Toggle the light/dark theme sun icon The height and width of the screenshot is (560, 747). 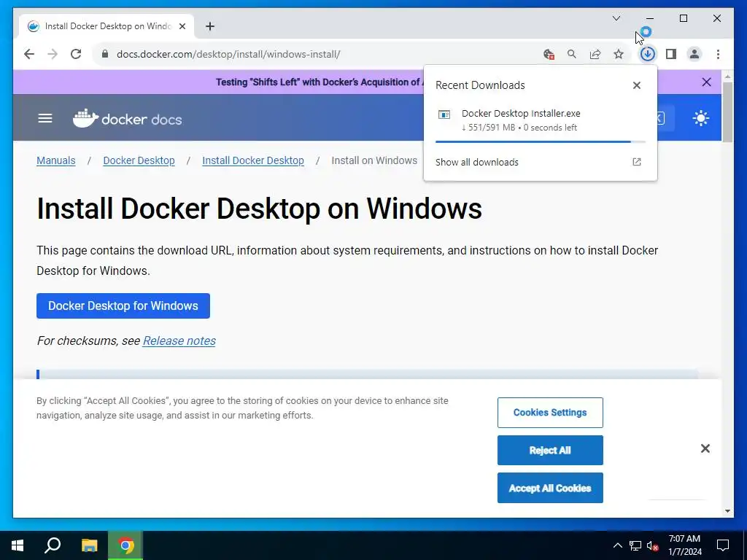[701, 118]
